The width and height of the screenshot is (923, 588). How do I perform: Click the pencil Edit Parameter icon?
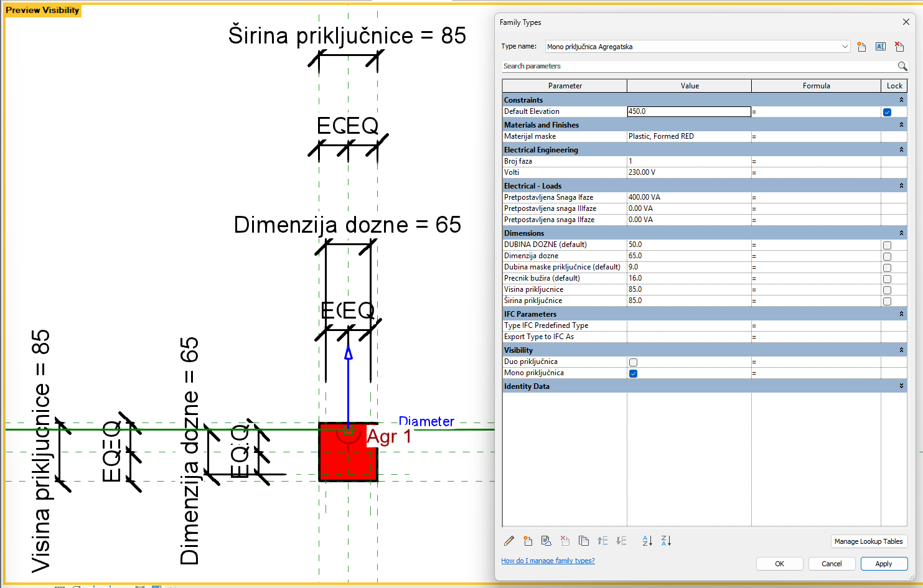coord(509,541)
